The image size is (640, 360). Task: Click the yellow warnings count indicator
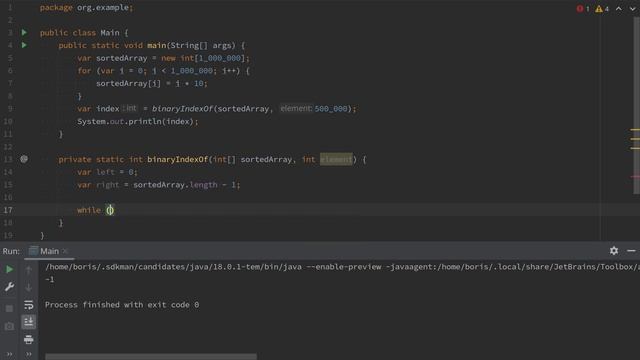(x=602, y=9)
